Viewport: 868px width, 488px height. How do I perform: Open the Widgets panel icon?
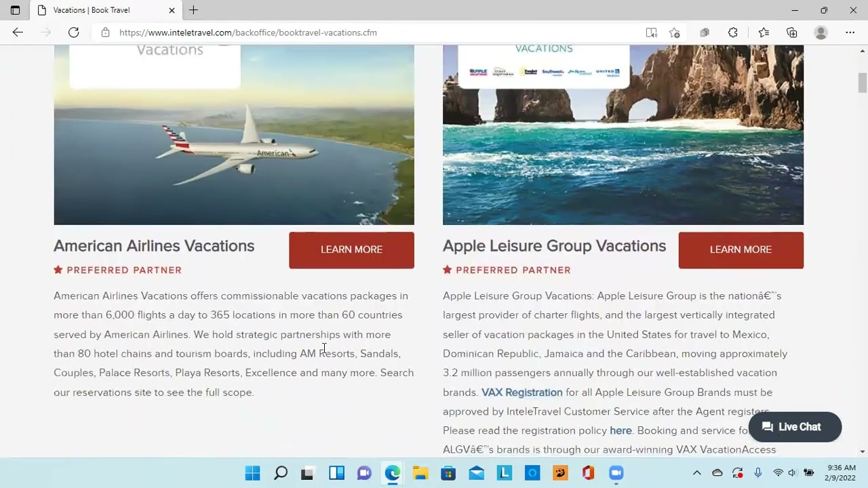click(336, 473)
